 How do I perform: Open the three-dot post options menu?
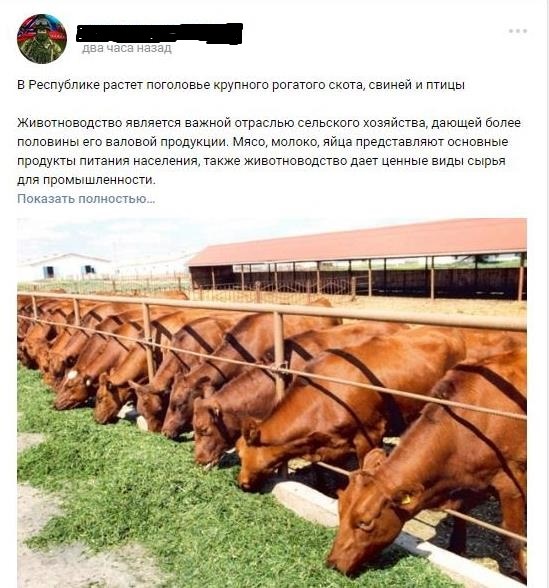(518, 31)
